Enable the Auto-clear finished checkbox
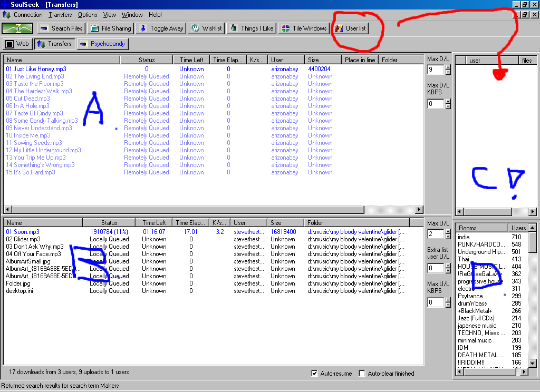 pos(362,374)
